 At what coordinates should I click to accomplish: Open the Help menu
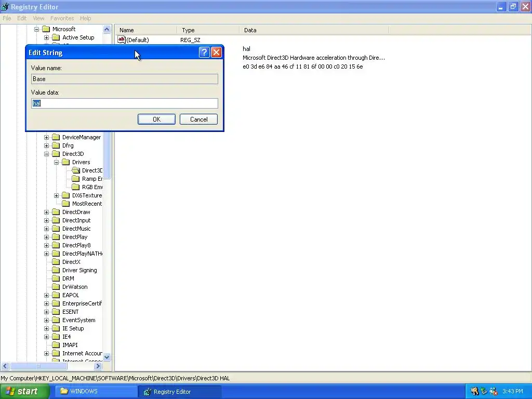point(86,18)
